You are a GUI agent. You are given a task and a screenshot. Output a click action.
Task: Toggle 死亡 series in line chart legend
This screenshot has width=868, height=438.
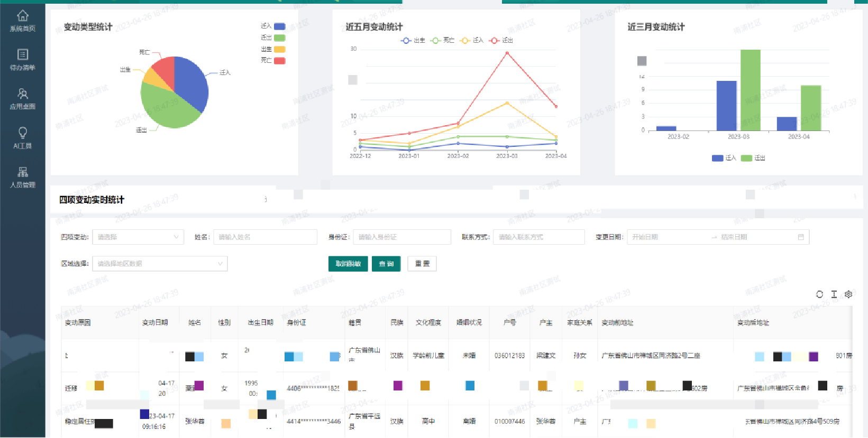coord(443,41)
